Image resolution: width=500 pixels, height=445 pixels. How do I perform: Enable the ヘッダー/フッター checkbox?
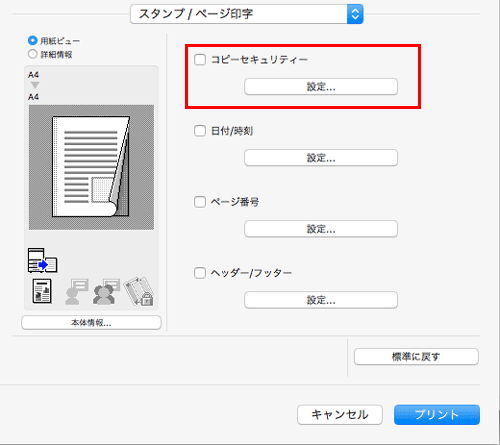click(x=200, y=273)
